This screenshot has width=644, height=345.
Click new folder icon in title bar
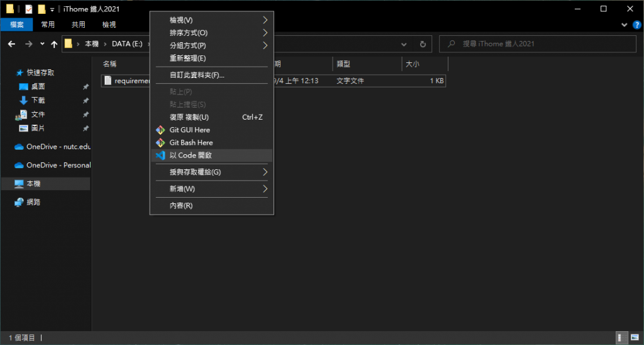pyautogui.click(x=42, y=9)
